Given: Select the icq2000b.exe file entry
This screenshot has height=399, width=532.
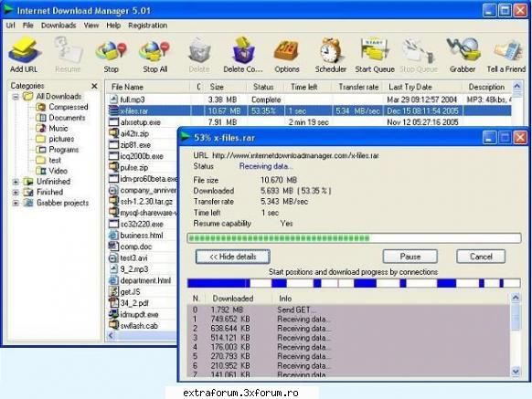Looking at the screenshot, I should [x=142, y=156].
